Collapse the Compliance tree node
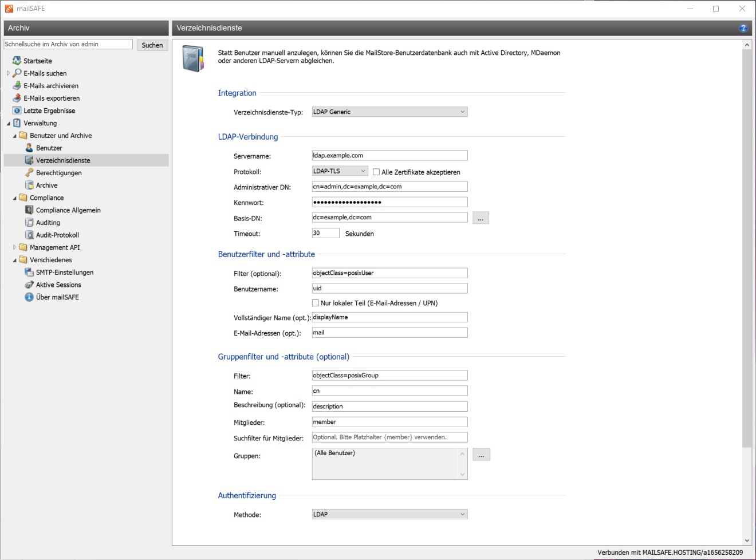The height and width of the screenshot is (560, 756). pyautogui.click(x=15, y=198)
